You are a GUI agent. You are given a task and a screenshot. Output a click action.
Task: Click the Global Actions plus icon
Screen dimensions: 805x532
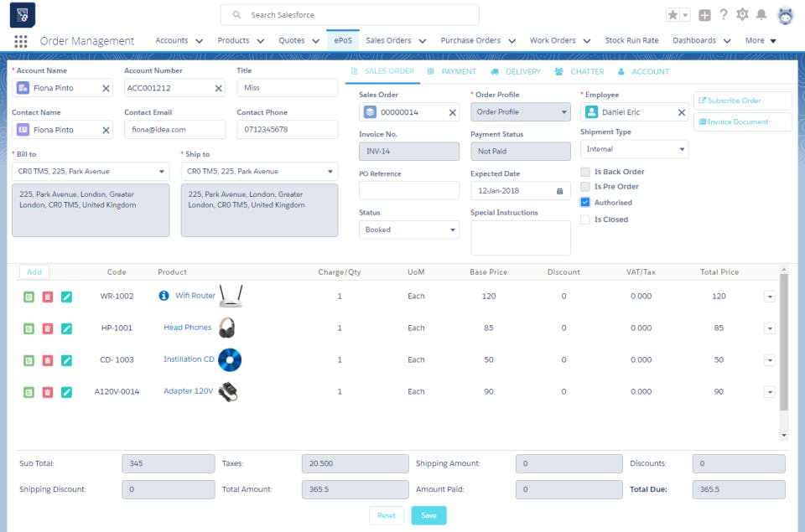click(x=704, y=15)
